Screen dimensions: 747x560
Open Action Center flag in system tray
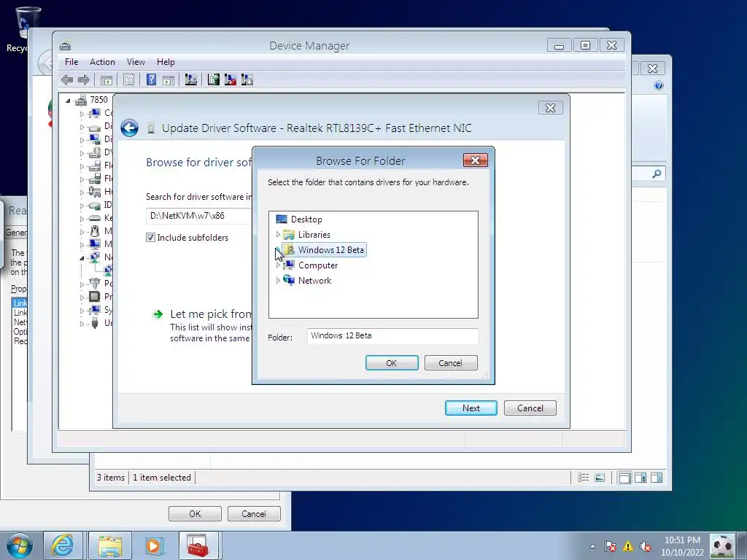point(611,546)
